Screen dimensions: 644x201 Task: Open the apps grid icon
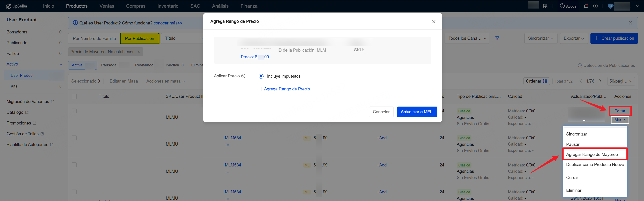pyautogui.click(x=545, y=6)
